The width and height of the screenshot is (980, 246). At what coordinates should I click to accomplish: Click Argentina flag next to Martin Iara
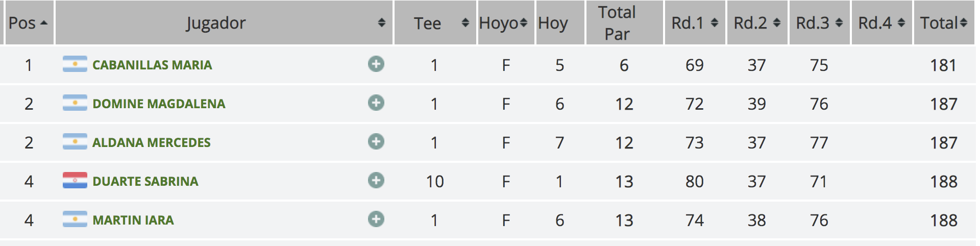point(75,219)
